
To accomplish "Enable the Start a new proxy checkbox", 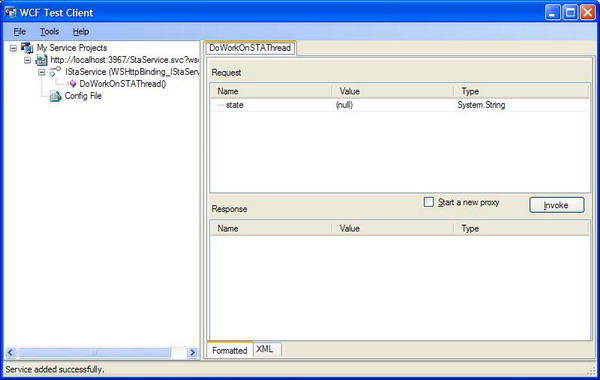I will pyautogui.click(x=429, y=202).
